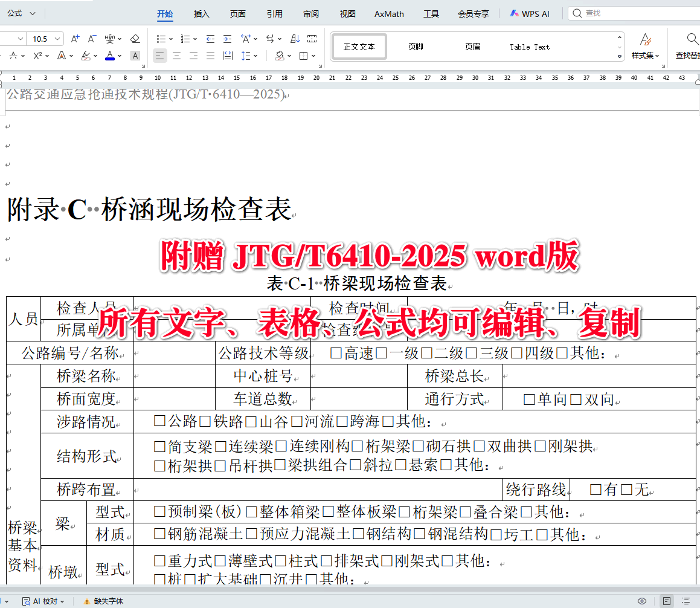Apply the Superscript X² icon
The image size is (700, 608).
(x=37, y=56)
